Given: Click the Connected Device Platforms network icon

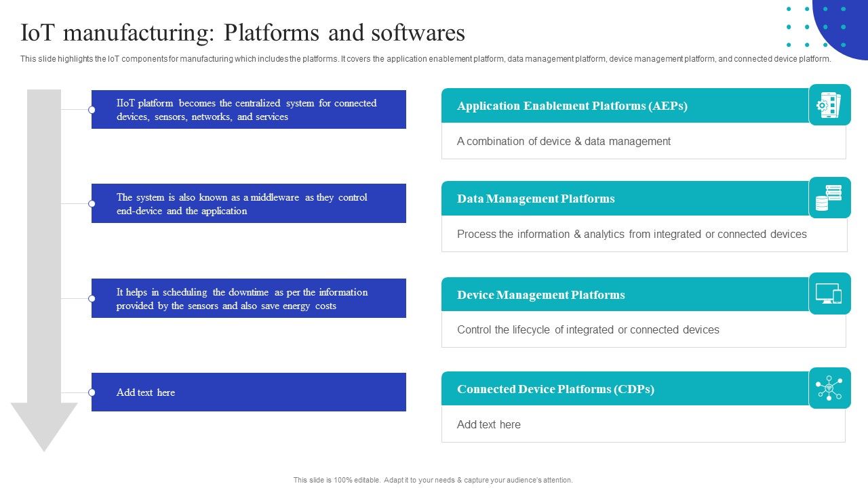Looking at the screenshot, I should pyautogui.click(x=829, y=388).
